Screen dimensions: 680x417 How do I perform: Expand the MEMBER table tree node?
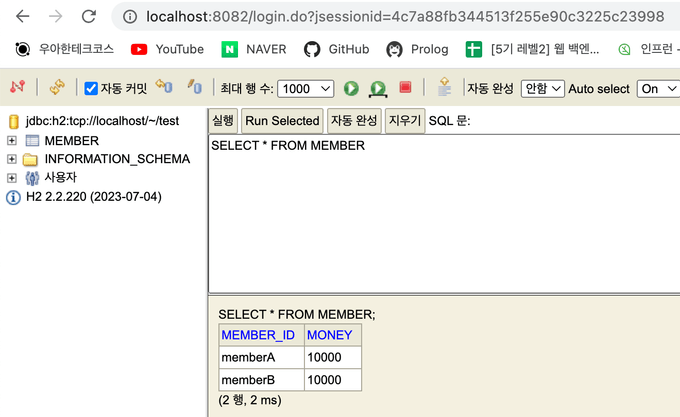click(x=12, y=140)
